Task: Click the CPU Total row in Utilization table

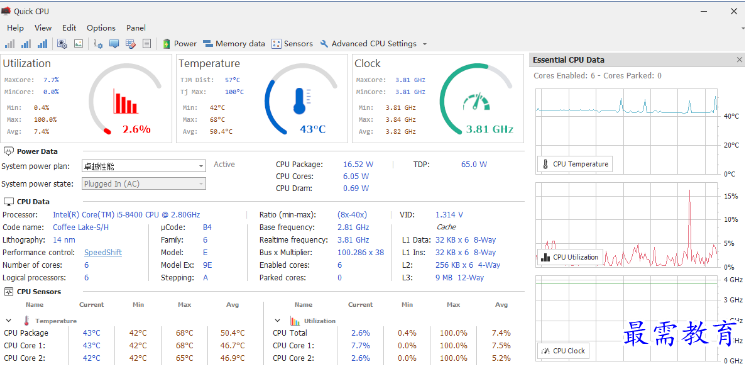Action: (392, 333)
